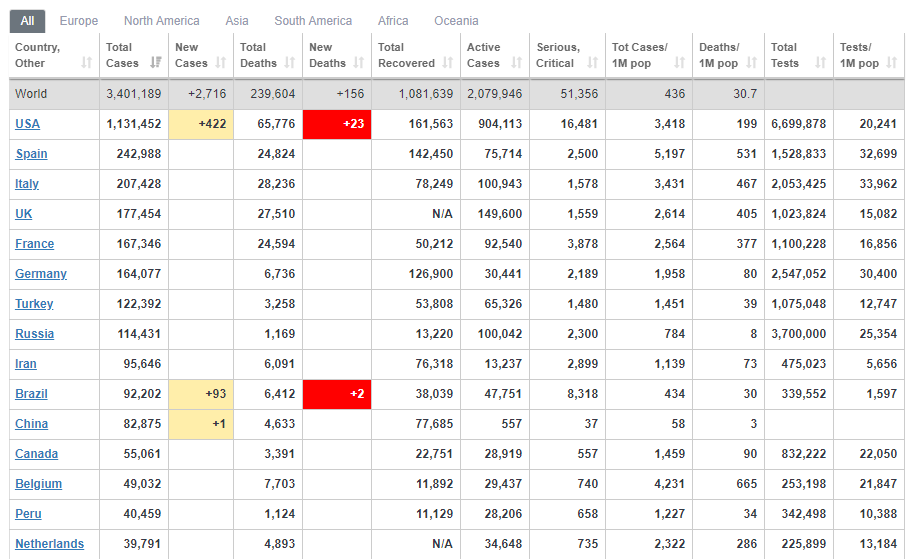
Task: Click sort arrows in Deaths/1M pop column
Action: point(750,63)
